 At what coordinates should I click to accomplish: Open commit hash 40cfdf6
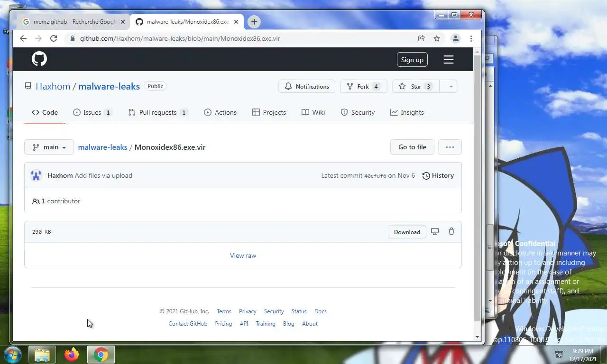[375, 176]
